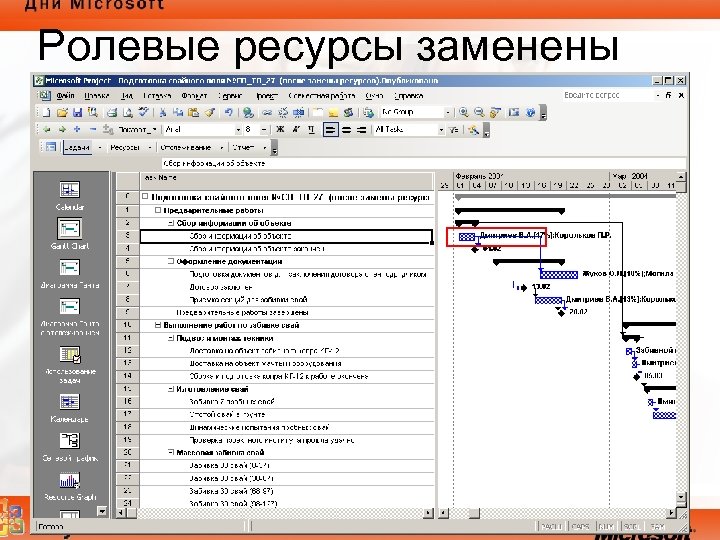Screen dimensions: 720x540
Task: Click the Outdent green left arrow
Action: (x=46, y=130)
